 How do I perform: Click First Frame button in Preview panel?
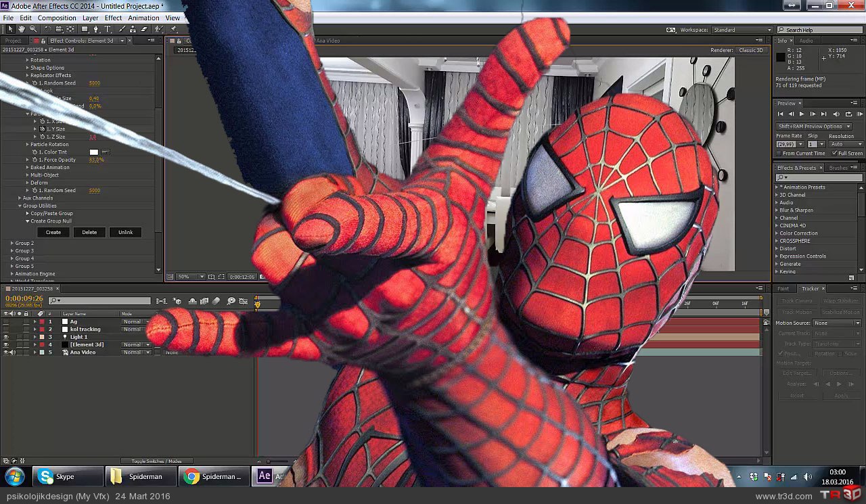[x=780, y=114]
